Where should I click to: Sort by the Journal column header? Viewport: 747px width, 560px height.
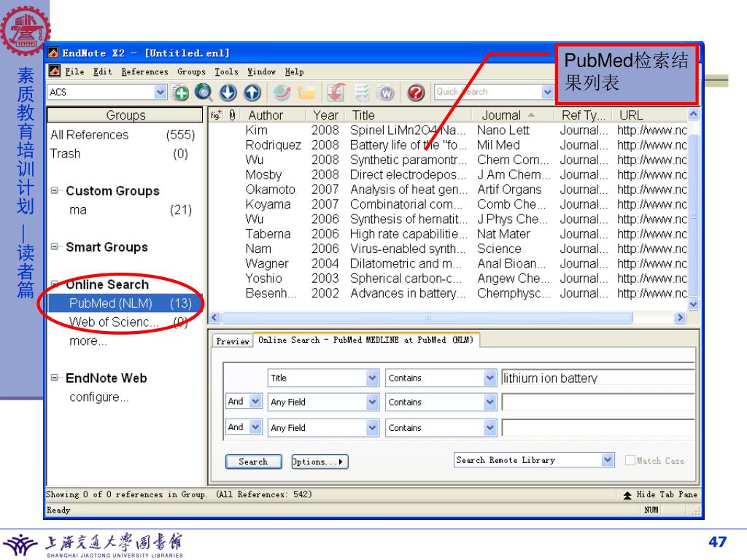[508, 114]
